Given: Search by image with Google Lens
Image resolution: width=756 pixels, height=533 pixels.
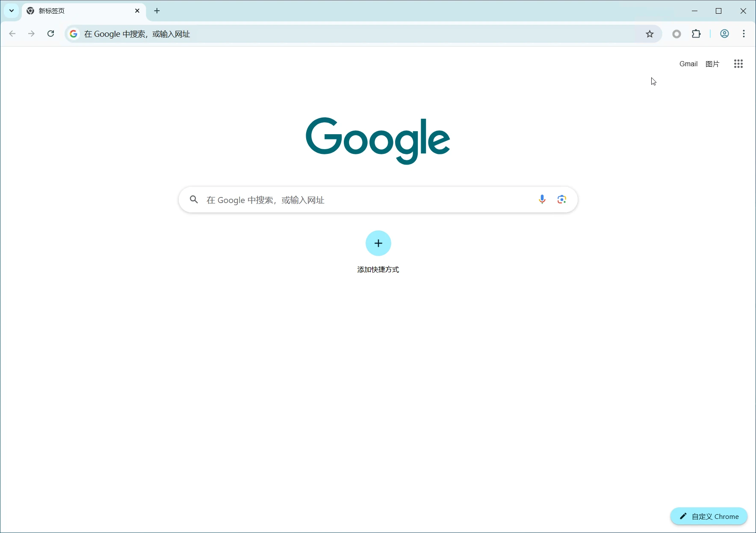Looking at the screenshot, I should point(562,200).
